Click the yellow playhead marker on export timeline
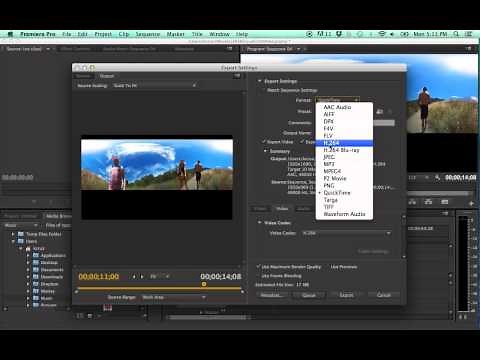This screenshot has width=480, height=360. click(204, 284)
